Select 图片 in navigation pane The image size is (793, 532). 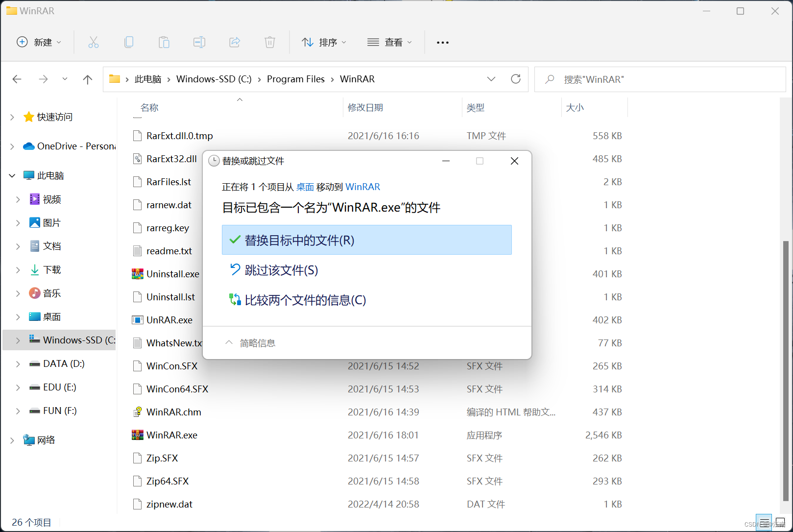(52, 223)
